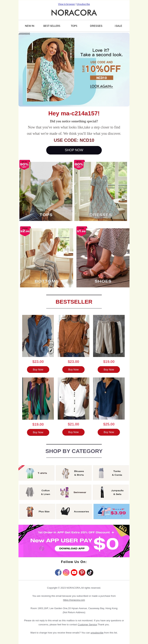Select the Accessories category tile
The image size is (148, 644).
[74, 511]
